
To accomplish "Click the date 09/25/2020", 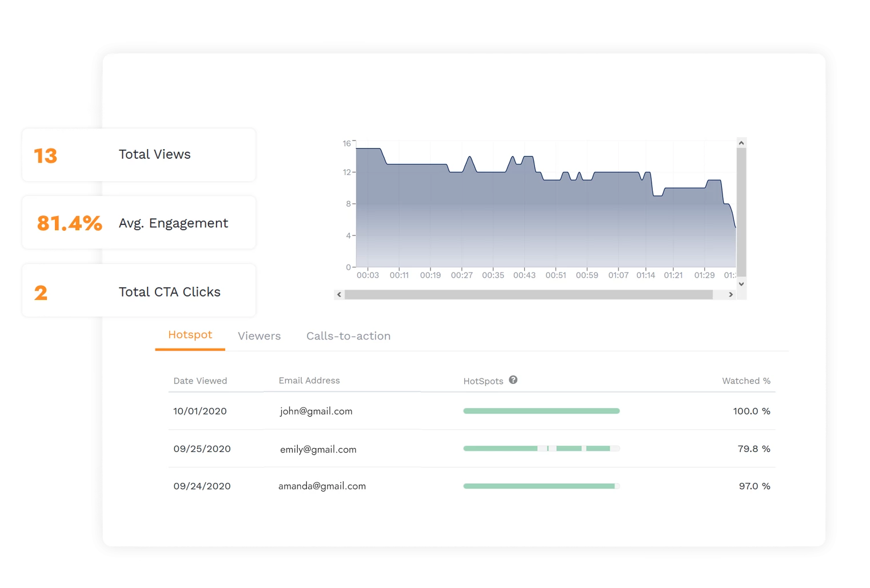I will (202, 449).
